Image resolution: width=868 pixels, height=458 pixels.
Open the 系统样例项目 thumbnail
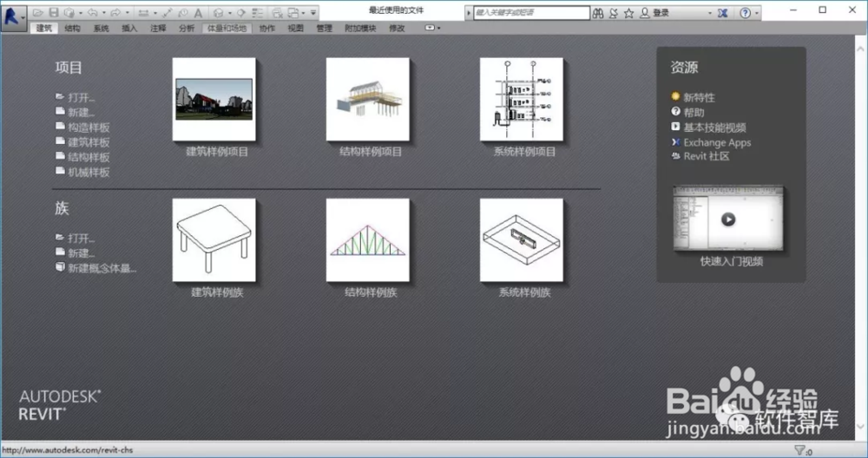click(522, 100)
